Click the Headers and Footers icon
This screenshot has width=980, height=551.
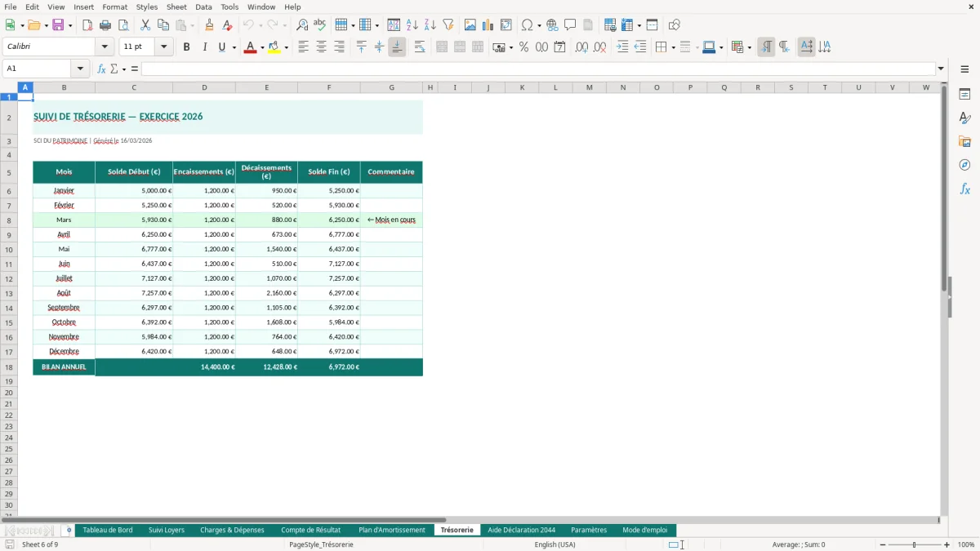tap(588, 25)
